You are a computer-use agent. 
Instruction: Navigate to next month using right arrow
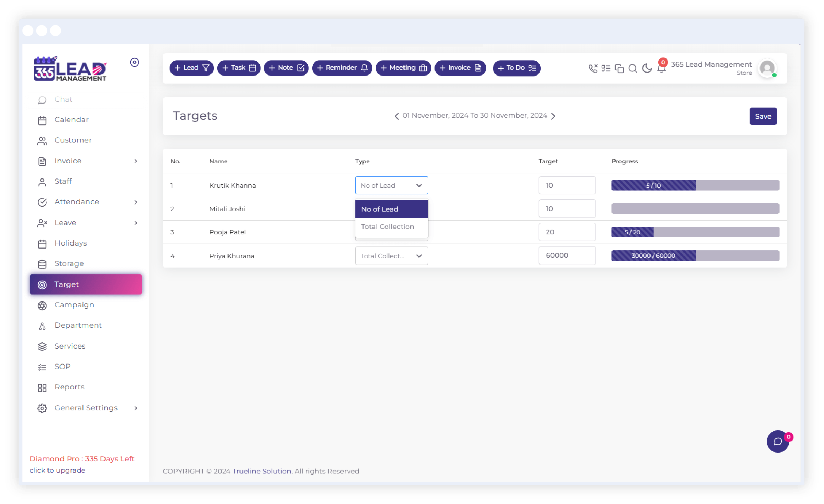coord(554,116)
